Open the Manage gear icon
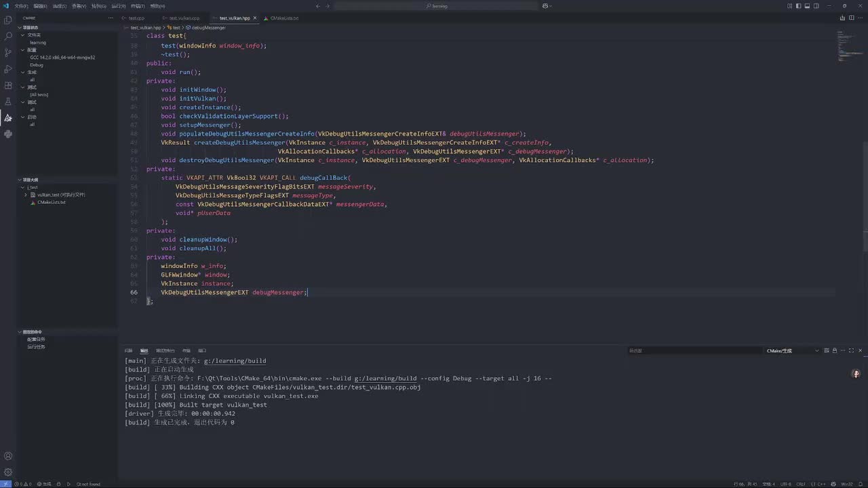 point(8,472)
